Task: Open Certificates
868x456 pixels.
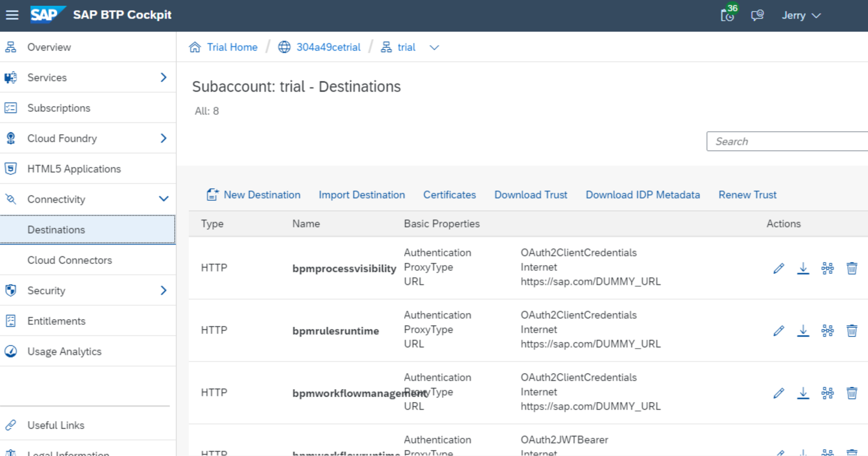Action: point(450,195)
